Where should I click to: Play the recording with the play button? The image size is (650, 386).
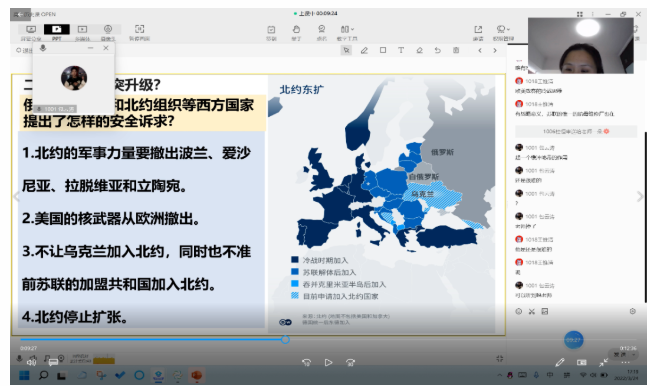tap(328, 362)
